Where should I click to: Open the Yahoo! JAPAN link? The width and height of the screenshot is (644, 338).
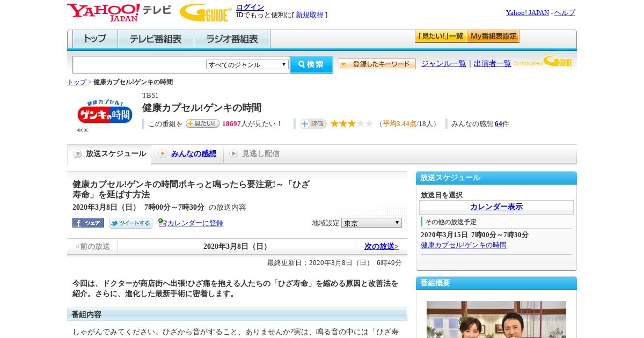tap(528, 13)
